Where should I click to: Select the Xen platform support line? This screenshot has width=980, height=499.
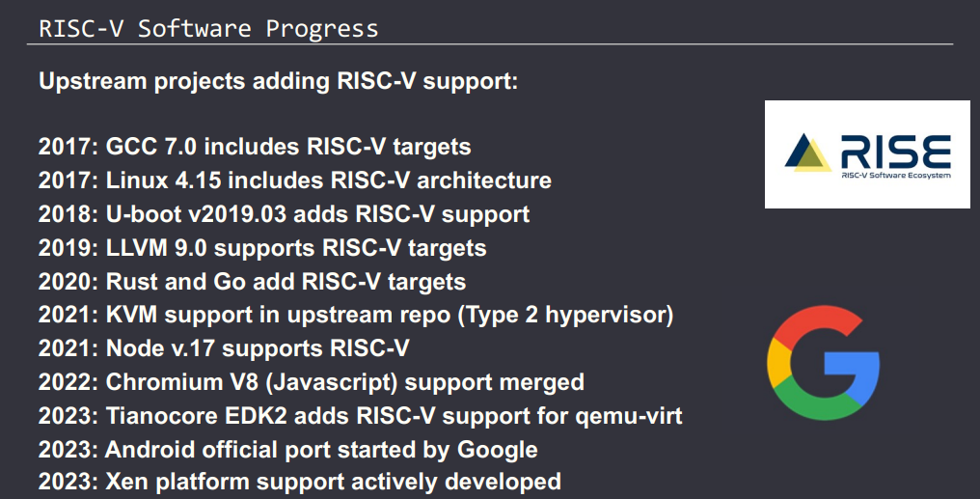(299, 481)
